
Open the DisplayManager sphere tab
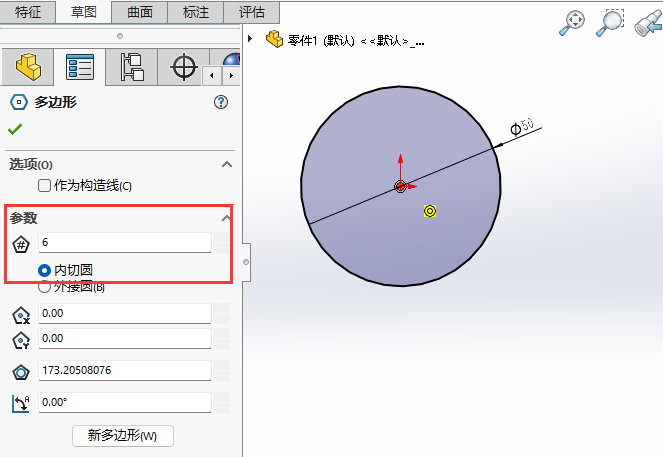coord(231,59)
